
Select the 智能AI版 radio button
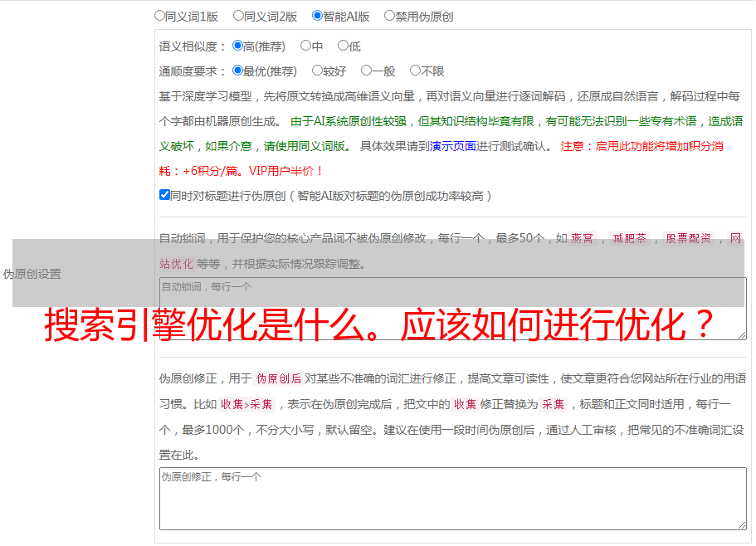[x=317, y=16]
